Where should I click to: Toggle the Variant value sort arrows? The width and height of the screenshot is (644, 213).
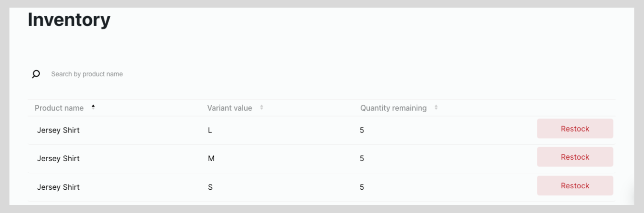[x=262, y=108]
